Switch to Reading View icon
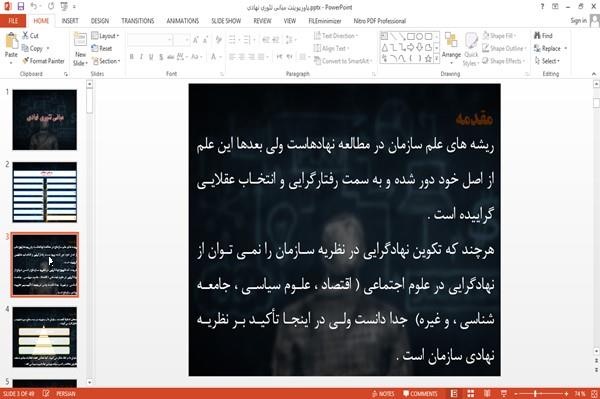 tap(487, 394)
